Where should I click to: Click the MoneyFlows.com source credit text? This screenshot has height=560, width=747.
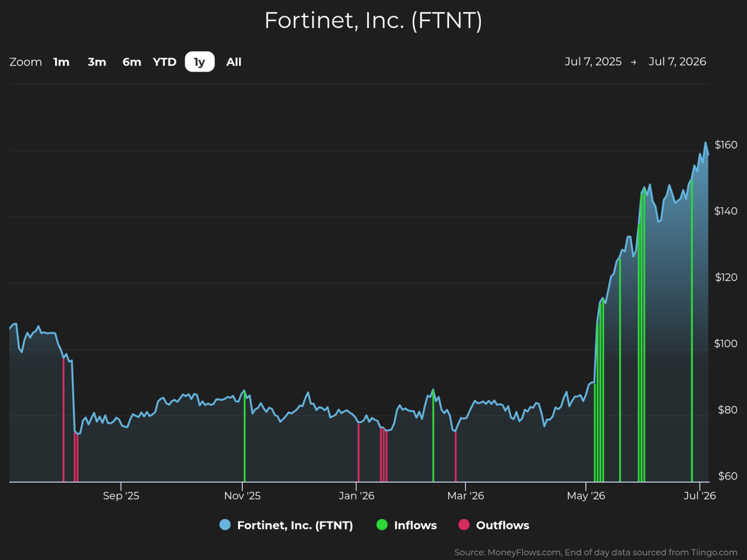596,552
